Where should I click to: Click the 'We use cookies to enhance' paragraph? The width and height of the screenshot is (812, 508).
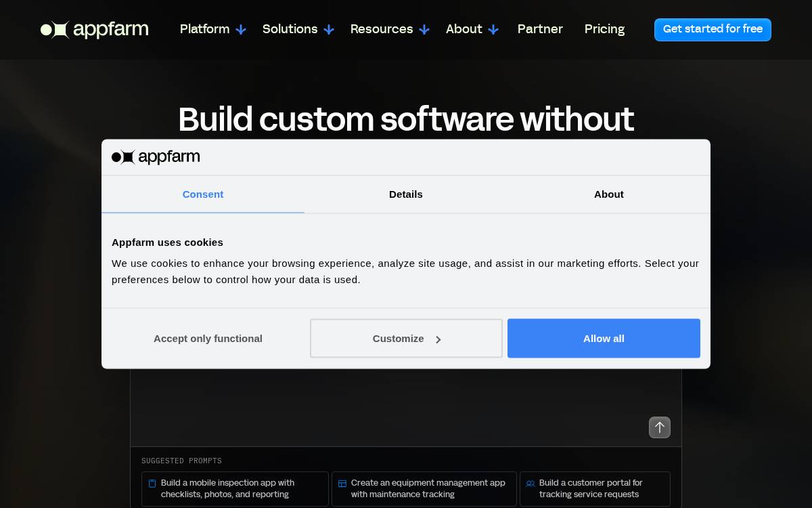[405, 271]
